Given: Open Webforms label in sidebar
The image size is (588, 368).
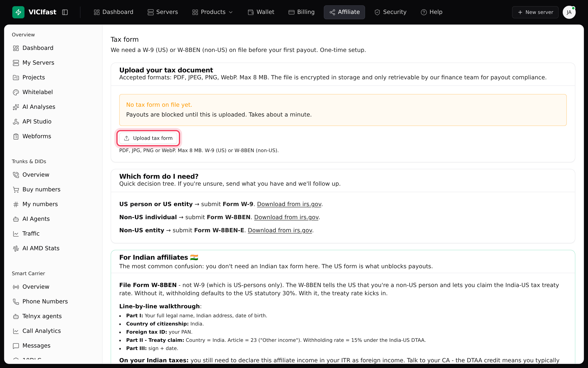Looking at the screenshot, I should (x=37, y=136).
